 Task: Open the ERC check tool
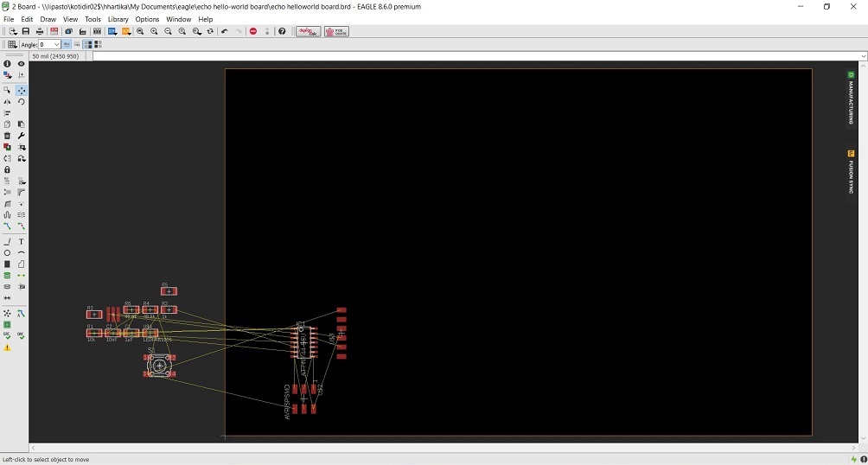pyautogui.click(x=7, y=336)
